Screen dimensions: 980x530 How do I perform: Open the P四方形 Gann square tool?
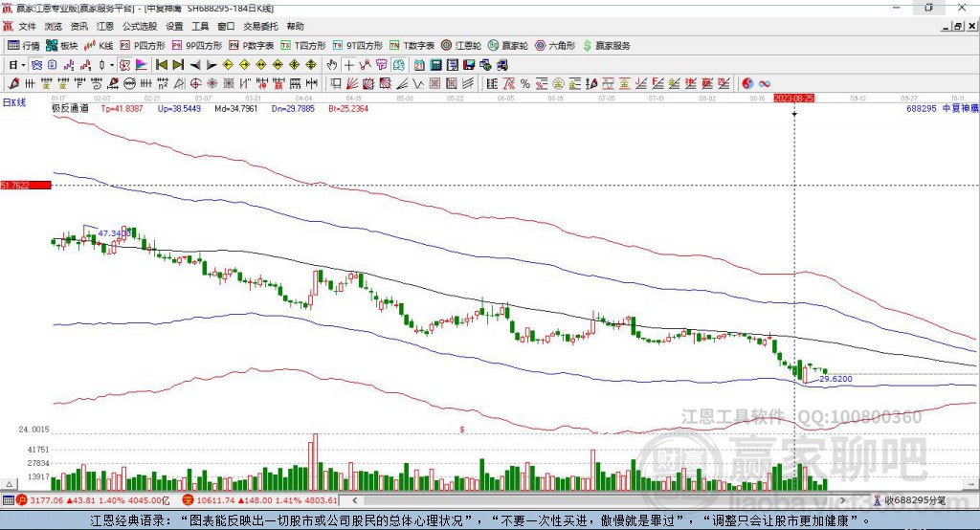click(x=143, y=46)
